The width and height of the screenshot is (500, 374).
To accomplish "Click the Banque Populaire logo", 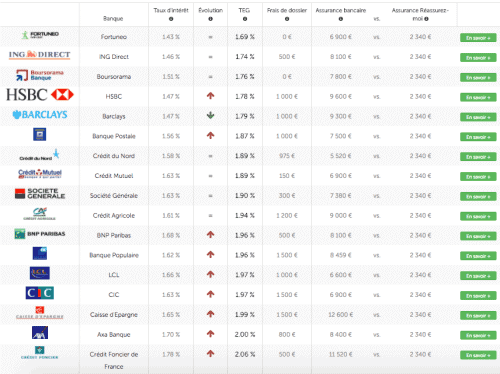I will 40,253.
